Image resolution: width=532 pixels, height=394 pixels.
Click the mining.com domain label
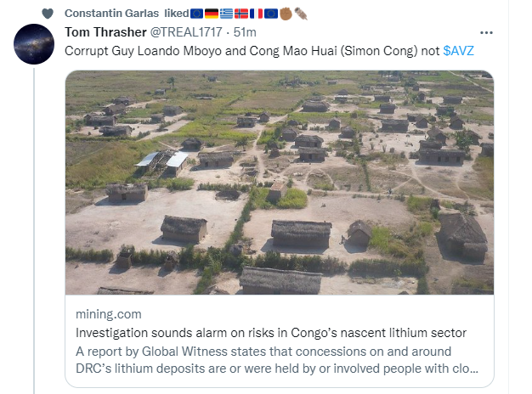point(104,314)
